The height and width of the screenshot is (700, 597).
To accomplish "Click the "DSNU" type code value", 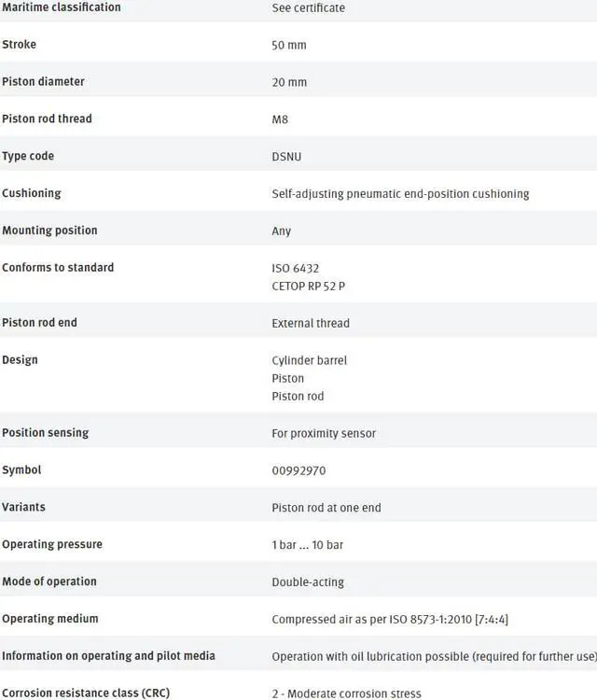I will pyautogui.click(x=286, y=157).
